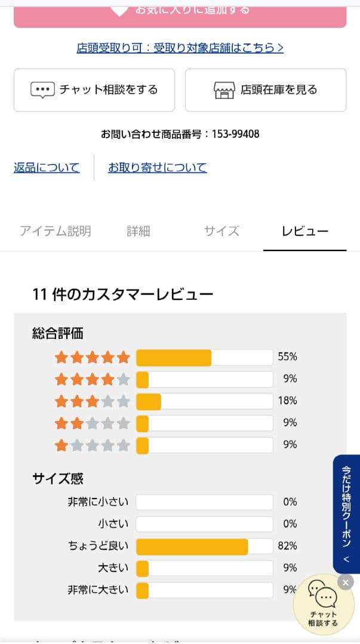The image size is (360, 644).
Task: Select the three-star rating stars
Action: (92, 401)
